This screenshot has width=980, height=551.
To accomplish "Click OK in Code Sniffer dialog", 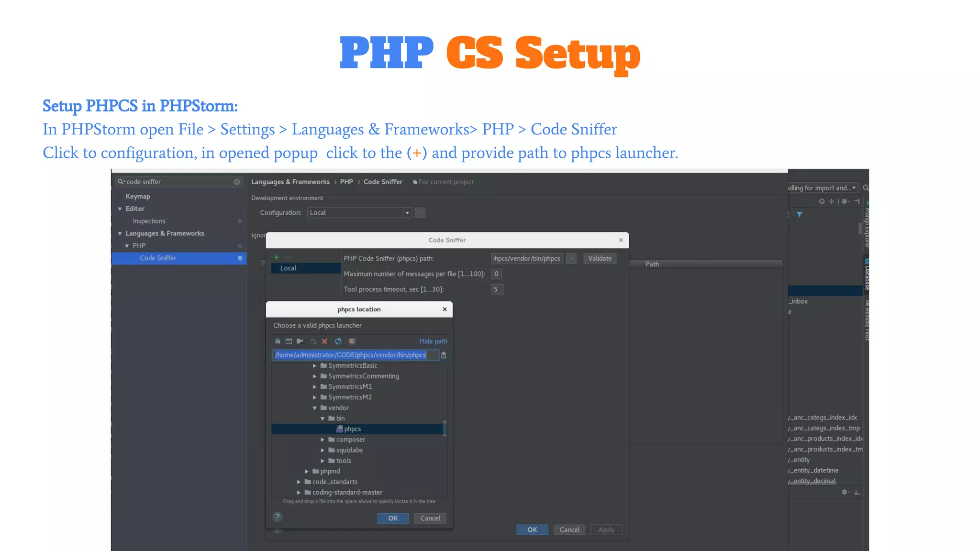I will click(x=532, y=530).
